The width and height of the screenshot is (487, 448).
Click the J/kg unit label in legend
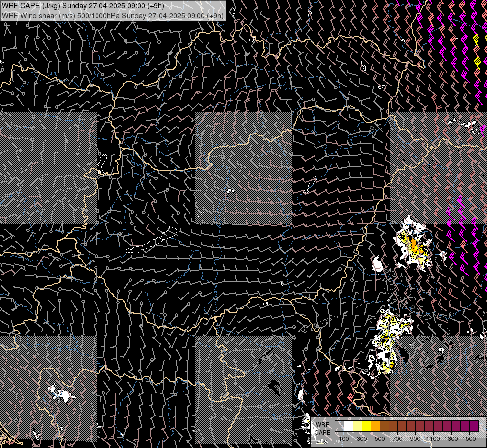pos(322,441)
